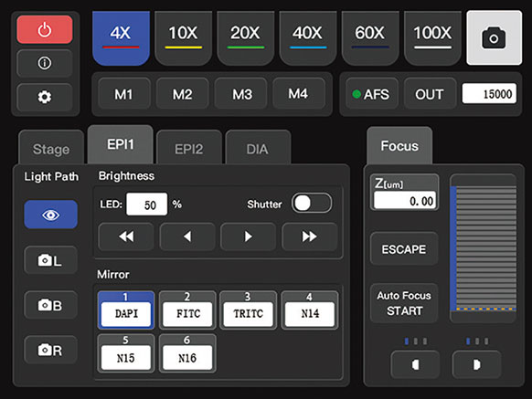
Task: Open the information icon button
Action: pyautogui.click(x=45, y=63)
